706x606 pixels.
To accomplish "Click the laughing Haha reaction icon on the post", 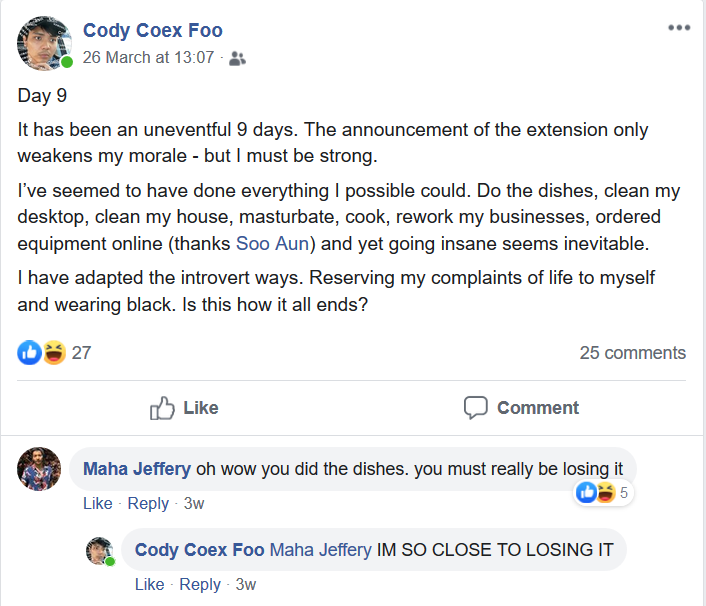I will point(54,352).
